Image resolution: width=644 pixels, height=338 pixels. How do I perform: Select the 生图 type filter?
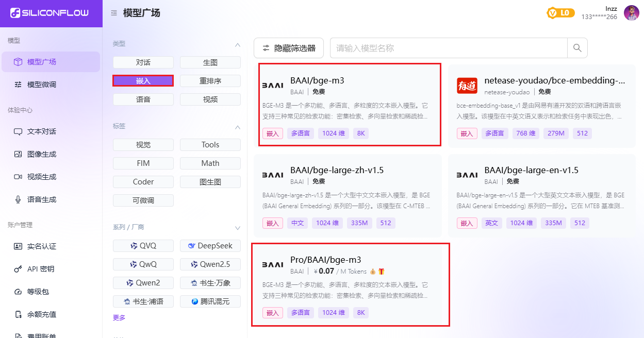click(x=210, y=62)
